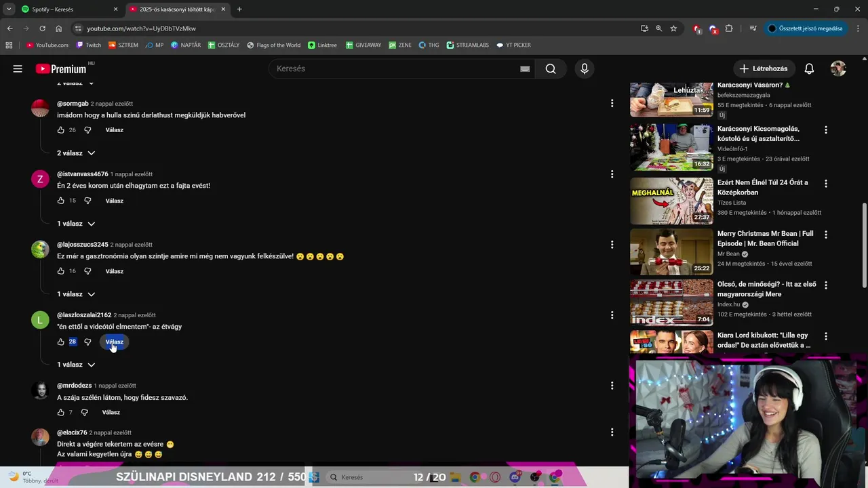Open options menu for @elacix76 comment
Viewport: 868px width, 488px height.
pos(612,432)
